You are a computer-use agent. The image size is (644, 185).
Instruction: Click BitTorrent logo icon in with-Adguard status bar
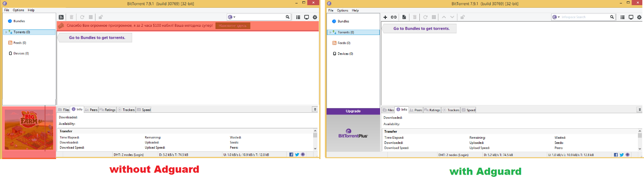(x=628, y=154)
